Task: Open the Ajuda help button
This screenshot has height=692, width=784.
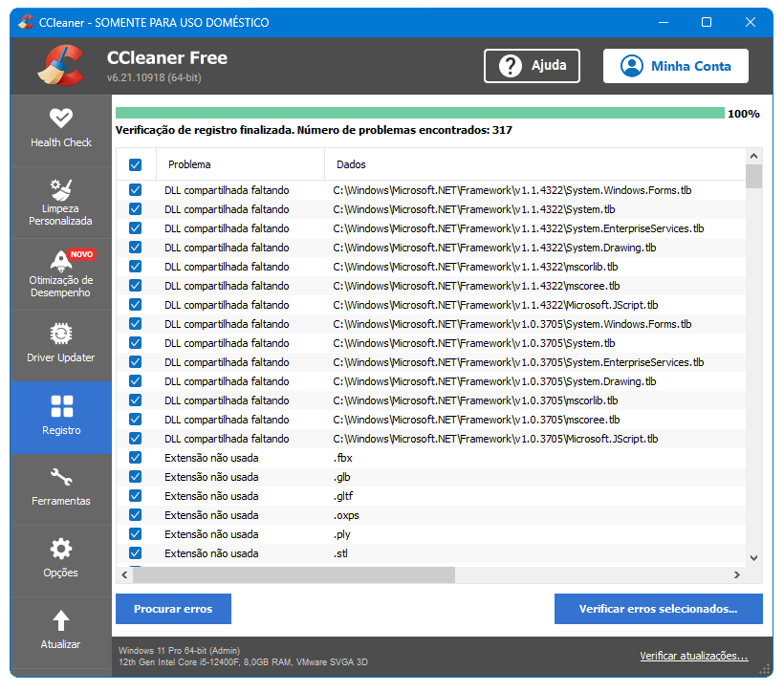Action: [x=532, y=66]
